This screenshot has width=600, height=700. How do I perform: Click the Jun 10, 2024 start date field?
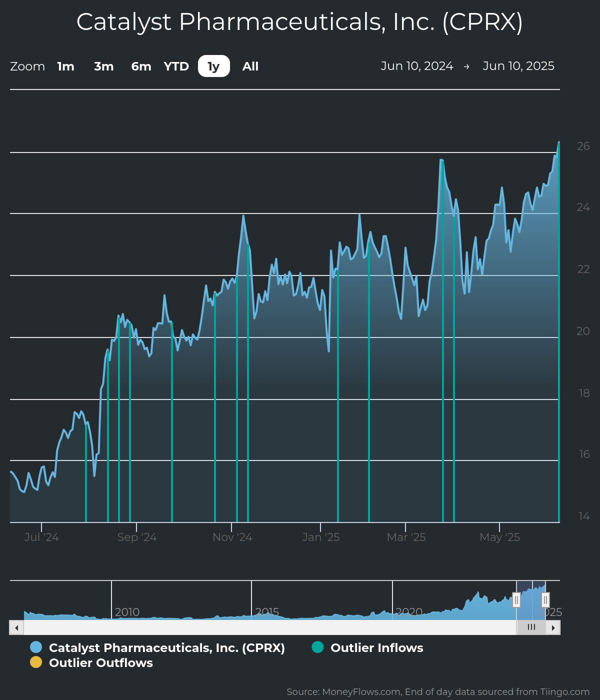point(417,66)
